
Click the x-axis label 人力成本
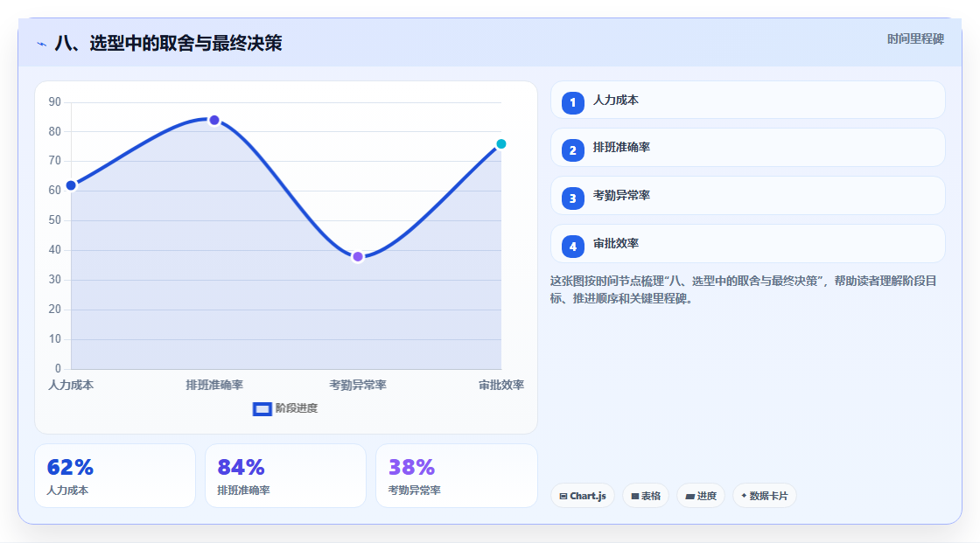click(71, 385)
